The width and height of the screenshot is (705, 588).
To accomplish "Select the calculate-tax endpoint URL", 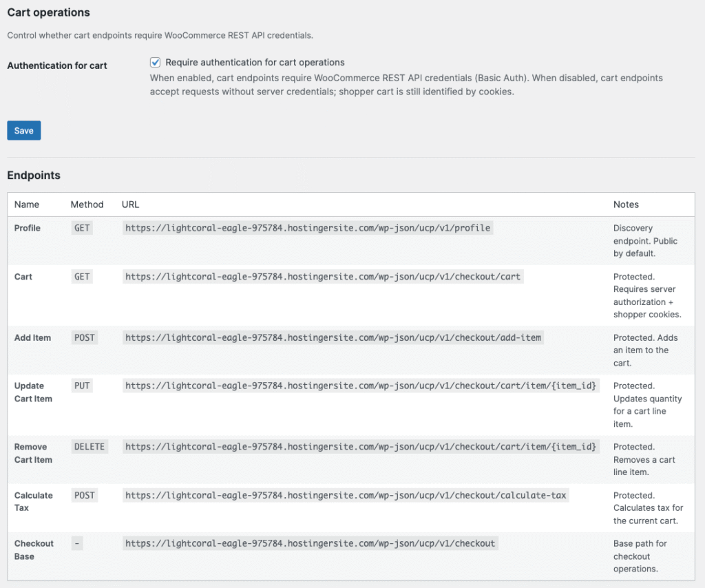I will pos(346,496).
